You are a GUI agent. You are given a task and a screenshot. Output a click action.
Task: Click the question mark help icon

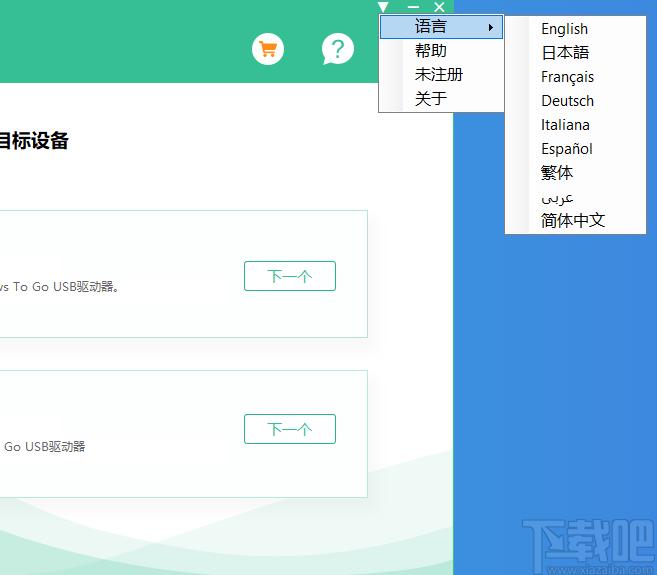pyautogui.click(x=338, y=48)
